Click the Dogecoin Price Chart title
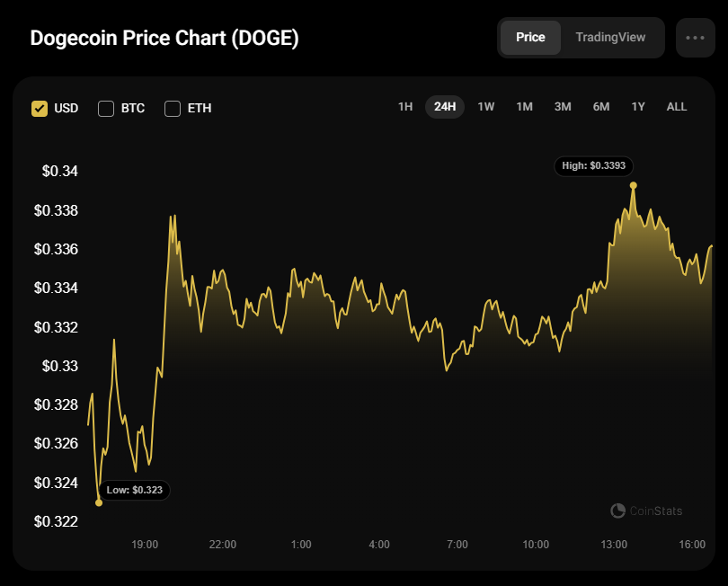The image size is (728, 586). pyautogui.click(x=164, y=39)
